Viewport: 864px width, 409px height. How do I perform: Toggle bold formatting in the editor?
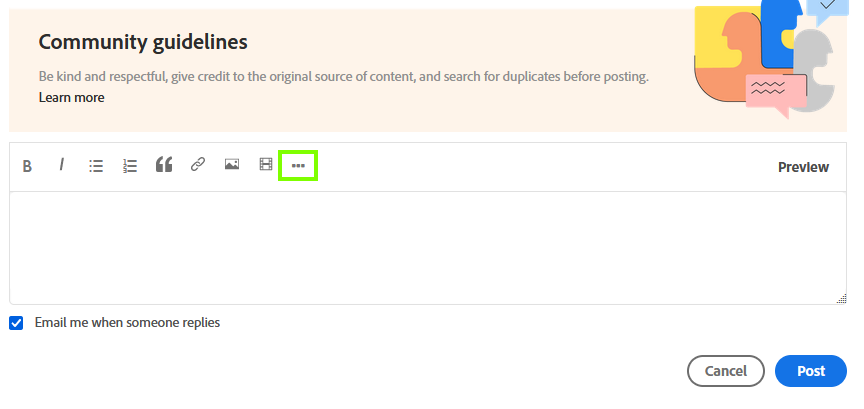click(27, 166)
